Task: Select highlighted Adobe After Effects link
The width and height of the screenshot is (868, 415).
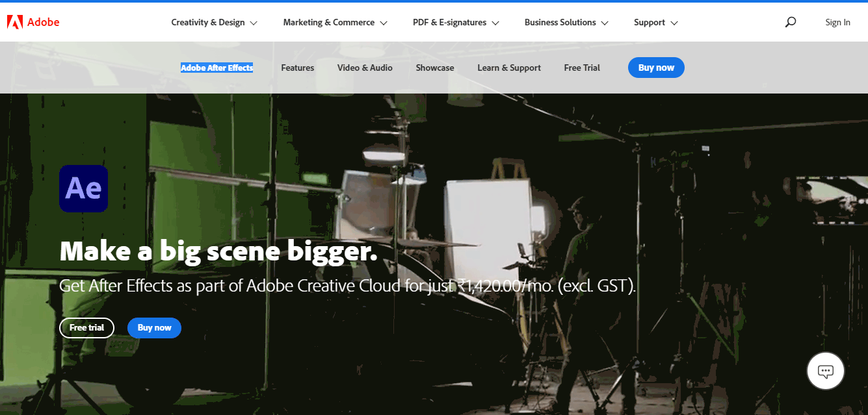Action: (x=217, y=68)
